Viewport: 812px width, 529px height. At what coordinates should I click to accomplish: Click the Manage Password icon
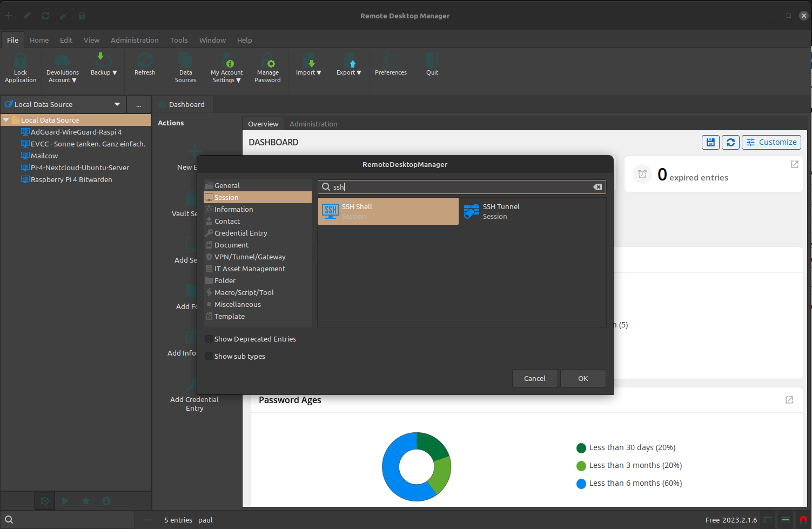[267, 61]
